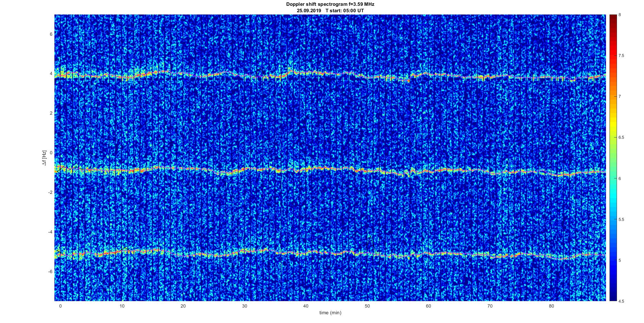Click colorbar tick label '5.5'
Screen dimensions: 644x323
[621, 219]
